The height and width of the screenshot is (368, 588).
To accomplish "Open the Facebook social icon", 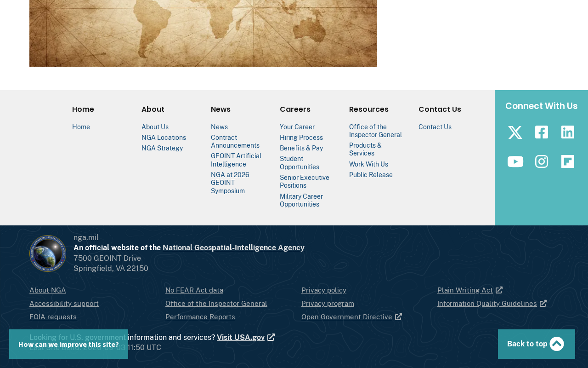I will 542,132.
